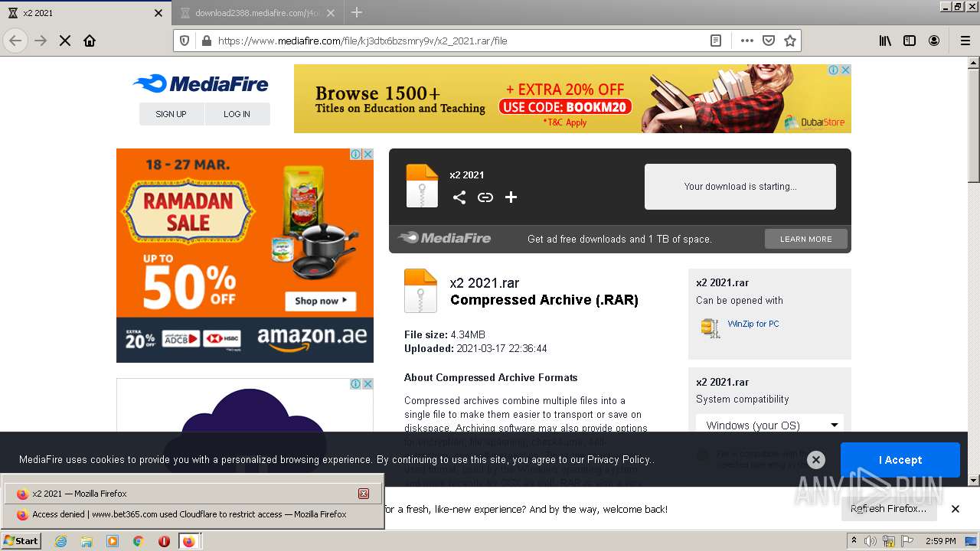Viewport: 980px width, 551px height.
Task: Show sidebars icon in toolbar
Action: 910,41
